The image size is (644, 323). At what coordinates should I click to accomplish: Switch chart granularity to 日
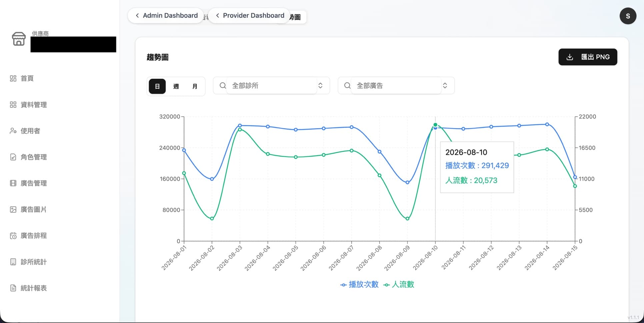pos(157,87)
